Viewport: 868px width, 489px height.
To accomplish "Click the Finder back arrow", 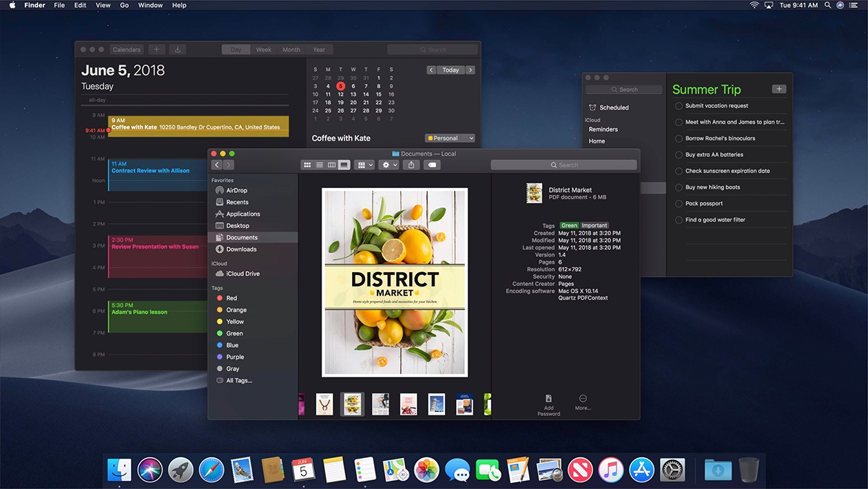I will point(217,165).
